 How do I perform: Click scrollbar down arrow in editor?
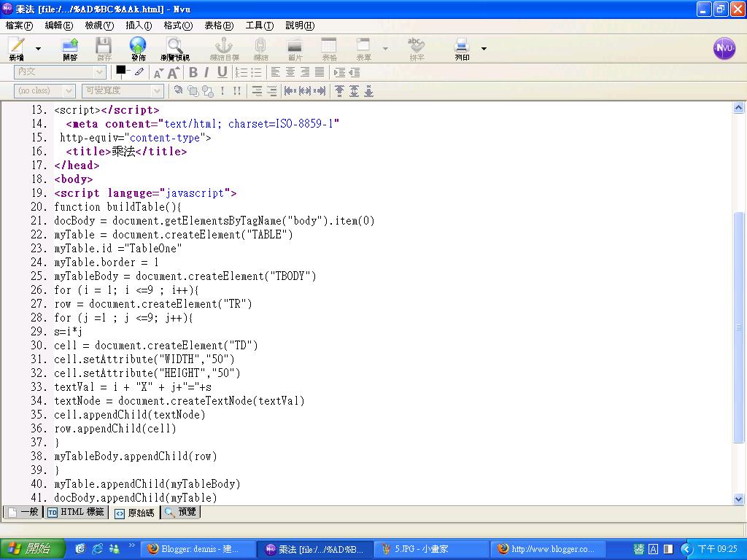click(738, 499)
